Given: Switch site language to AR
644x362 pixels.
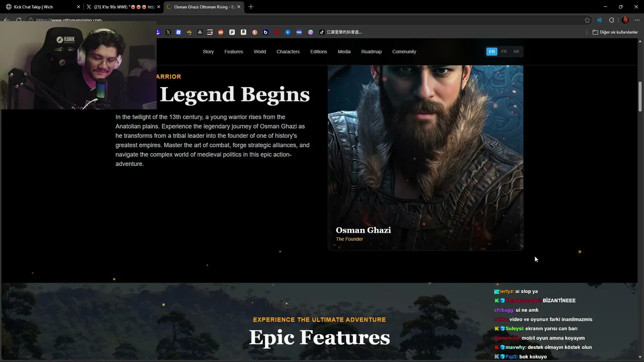Looking at the screenshot, I should [516, 52].
